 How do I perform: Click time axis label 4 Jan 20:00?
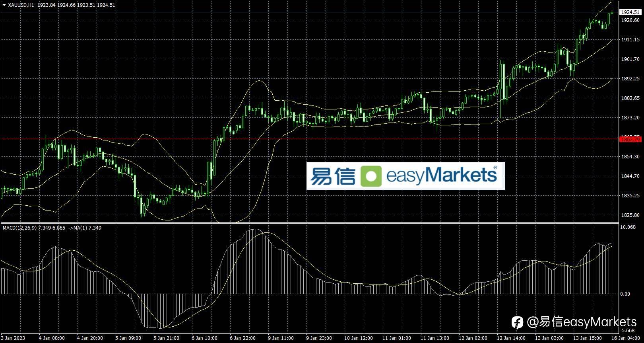(90, 338)
